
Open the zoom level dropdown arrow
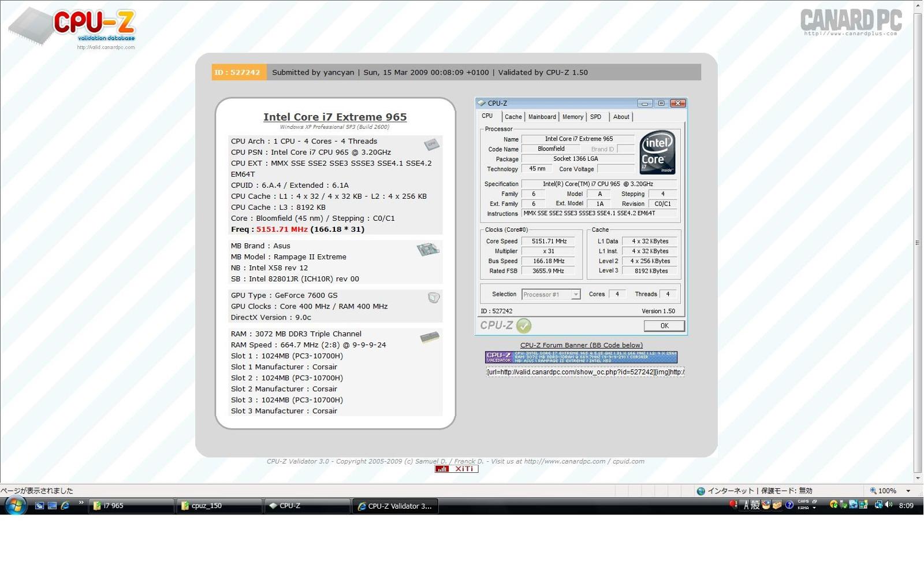(x=908, y=491)
